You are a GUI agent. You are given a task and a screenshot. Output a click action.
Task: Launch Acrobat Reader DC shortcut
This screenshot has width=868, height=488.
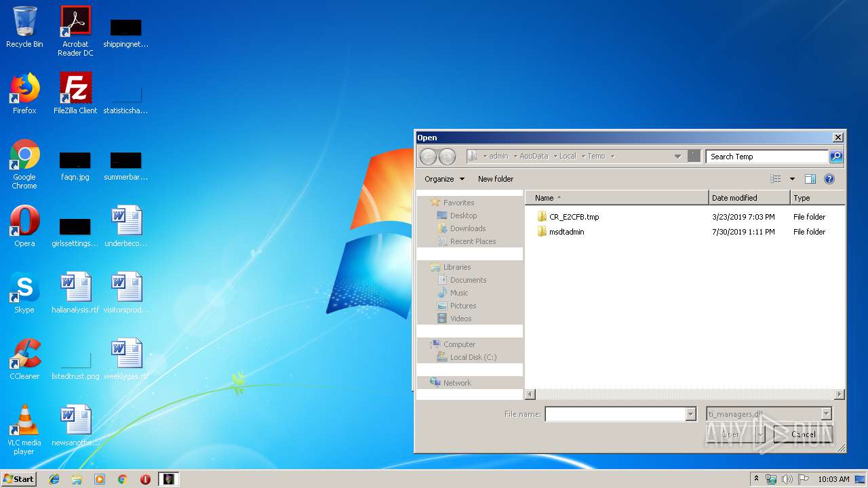coord(75,31)
